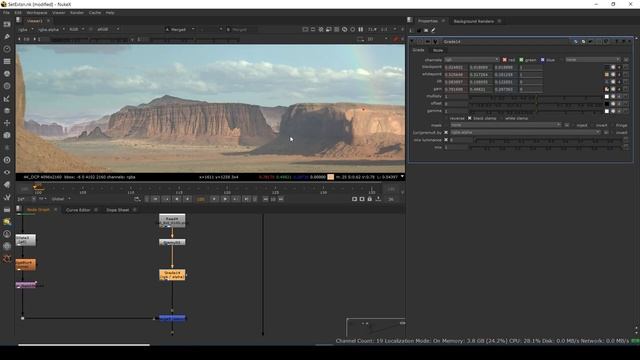Switch to the Node tab in Grade14
Screen dimensions: 640x360
pyautogui.click(x=438, y=50)
